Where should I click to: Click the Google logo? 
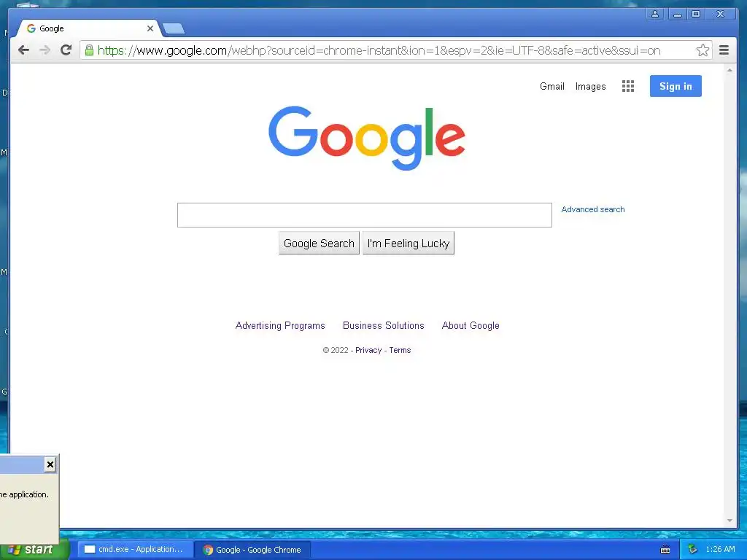(x=367, y=138)
